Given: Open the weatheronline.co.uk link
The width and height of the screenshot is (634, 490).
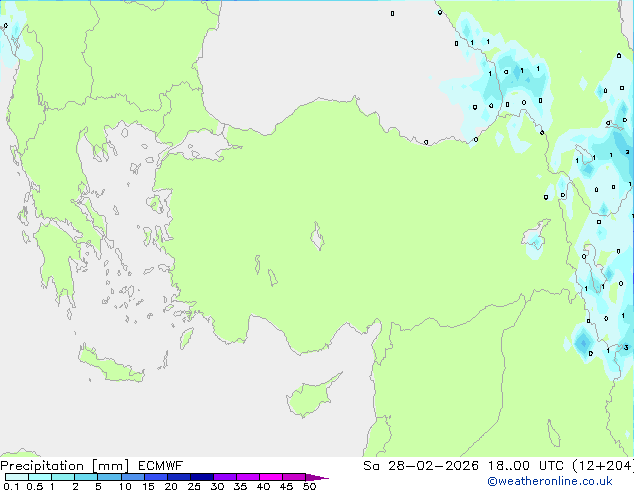Looking at the screenshot, I should (x=550, y=482).
